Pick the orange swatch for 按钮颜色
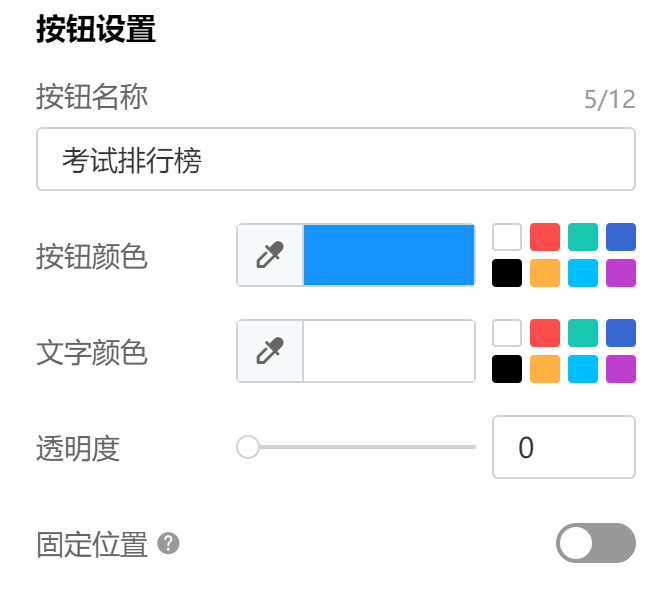 [x=545, y=273]
